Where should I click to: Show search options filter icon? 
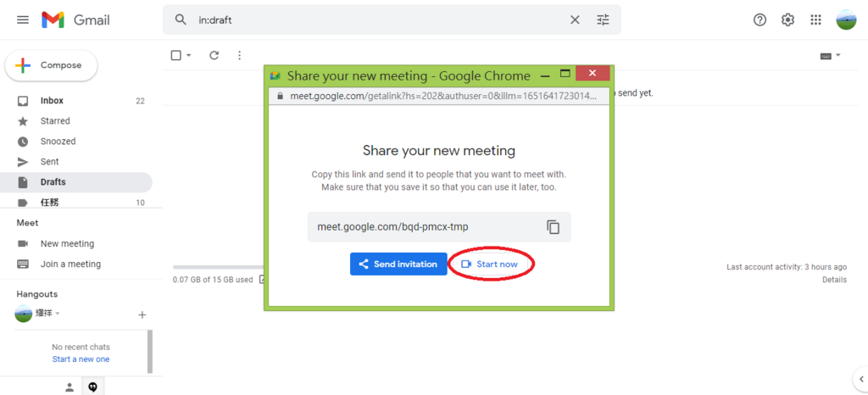coord(603,19)
